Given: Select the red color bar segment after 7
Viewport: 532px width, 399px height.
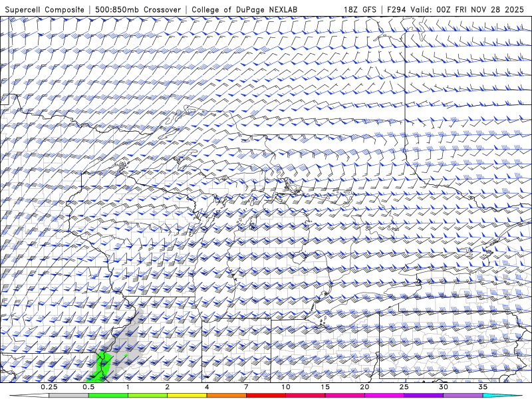Looking at the screenshot, I should [265, 396].
